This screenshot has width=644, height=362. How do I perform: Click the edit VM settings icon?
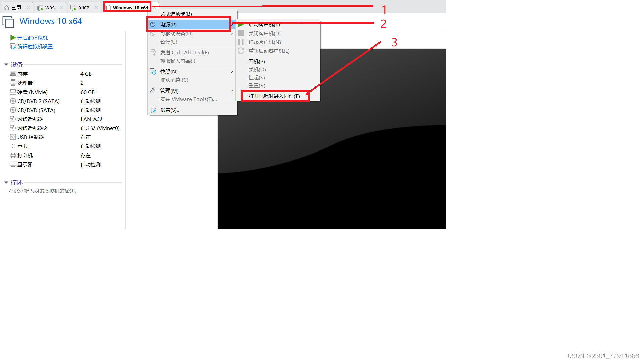(13, 46)
